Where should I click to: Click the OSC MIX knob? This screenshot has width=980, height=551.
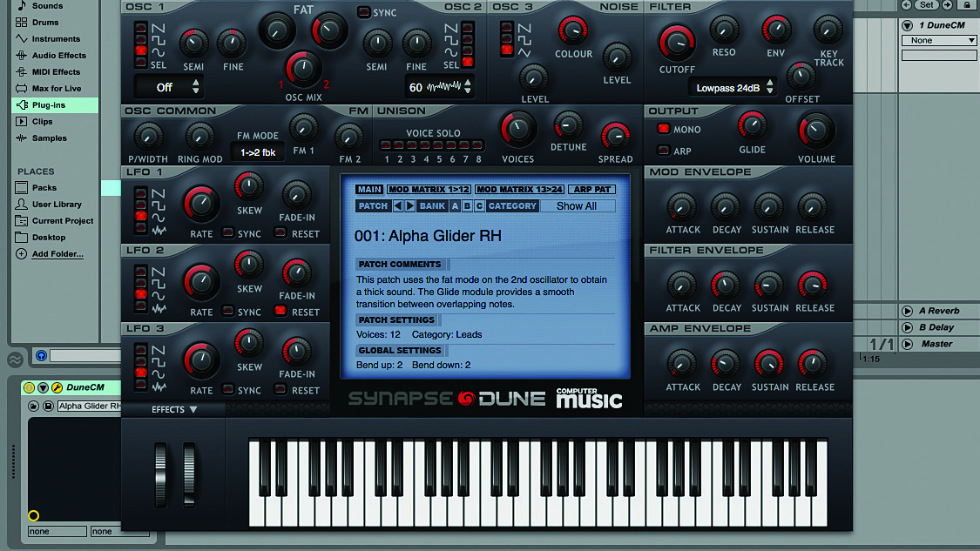point(303,69)
